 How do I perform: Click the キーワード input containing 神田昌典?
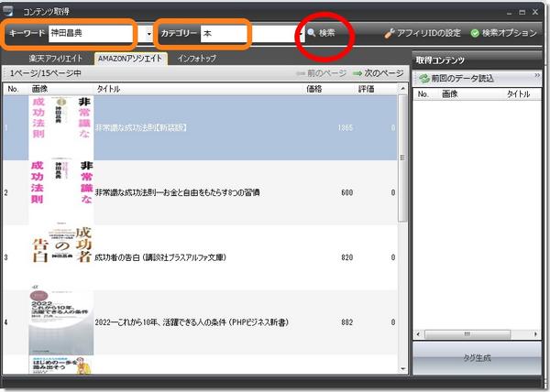pos(94,34)
